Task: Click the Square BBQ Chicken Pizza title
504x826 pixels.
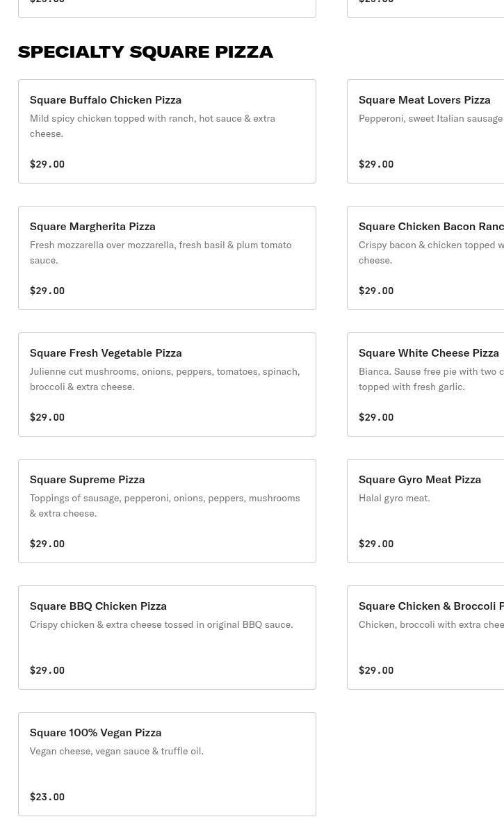Action: click(98, 606)
